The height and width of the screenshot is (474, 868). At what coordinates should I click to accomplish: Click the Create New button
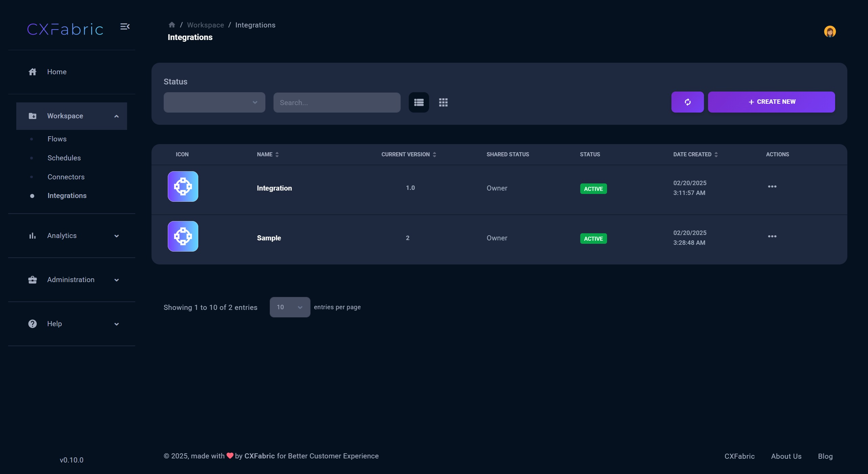click(771, 102)
